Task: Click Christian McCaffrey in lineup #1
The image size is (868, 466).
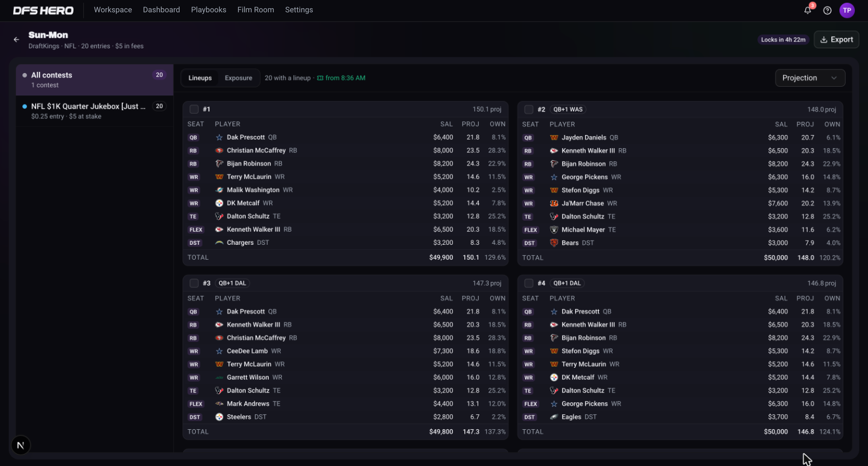Action: pos(256,151)
